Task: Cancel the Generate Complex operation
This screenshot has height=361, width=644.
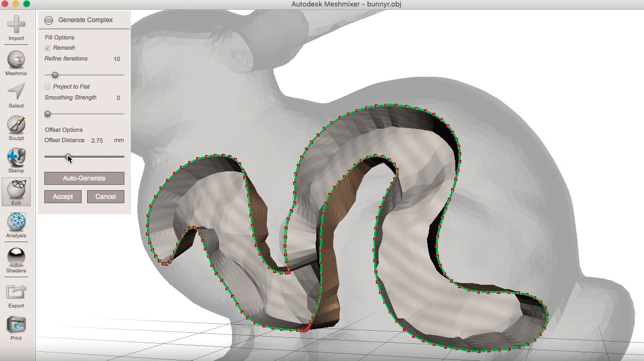Action: (x=105, y=197)
